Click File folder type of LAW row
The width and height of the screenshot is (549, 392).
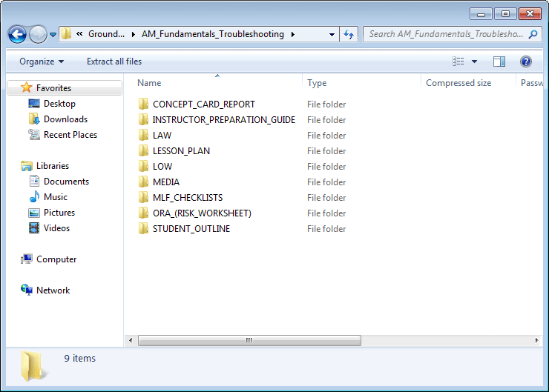click(x=326, y=136)
